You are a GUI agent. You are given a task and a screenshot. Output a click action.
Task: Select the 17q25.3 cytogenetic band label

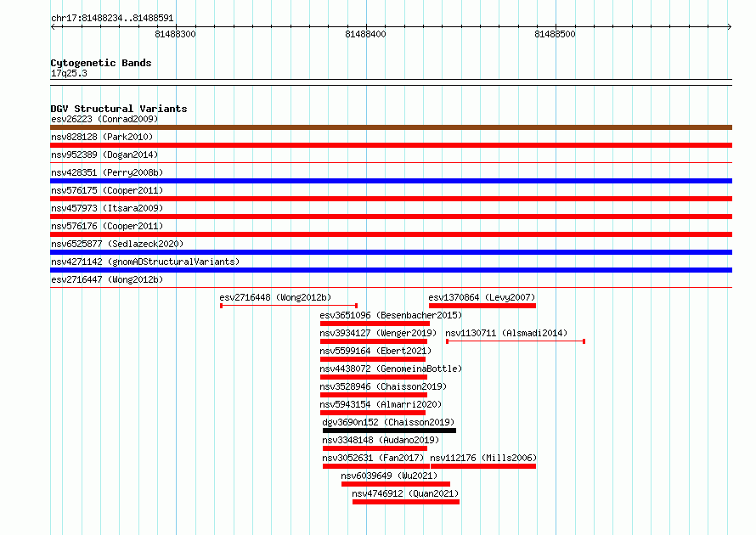click(x=69, y=73)
